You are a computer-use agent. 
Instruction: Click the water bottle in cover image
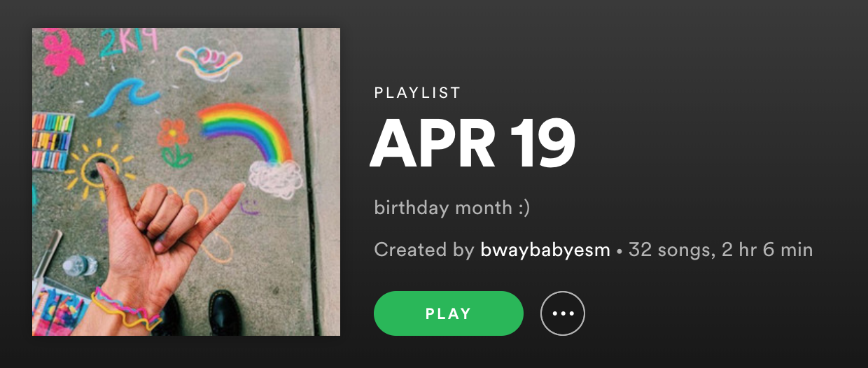[x=79, y=266]
